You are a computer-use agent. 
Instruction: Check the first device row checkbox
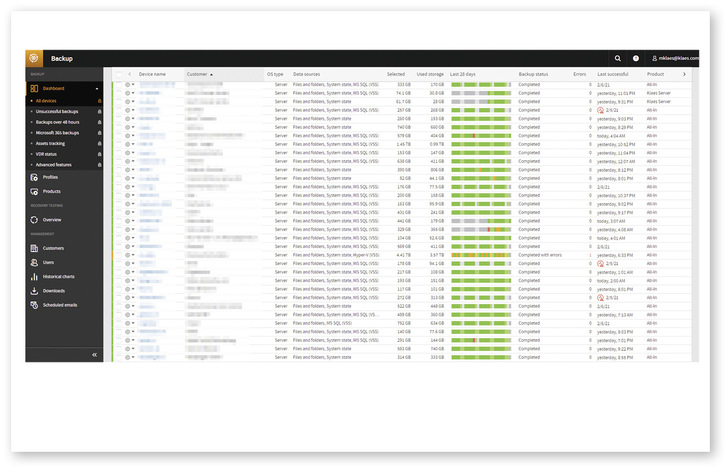(118, 85)
